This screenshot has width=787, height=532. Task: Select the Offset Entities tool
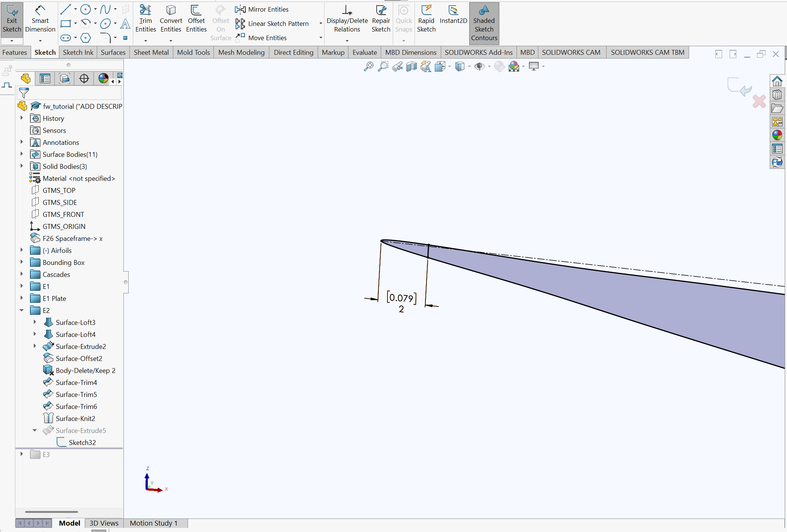196,20
